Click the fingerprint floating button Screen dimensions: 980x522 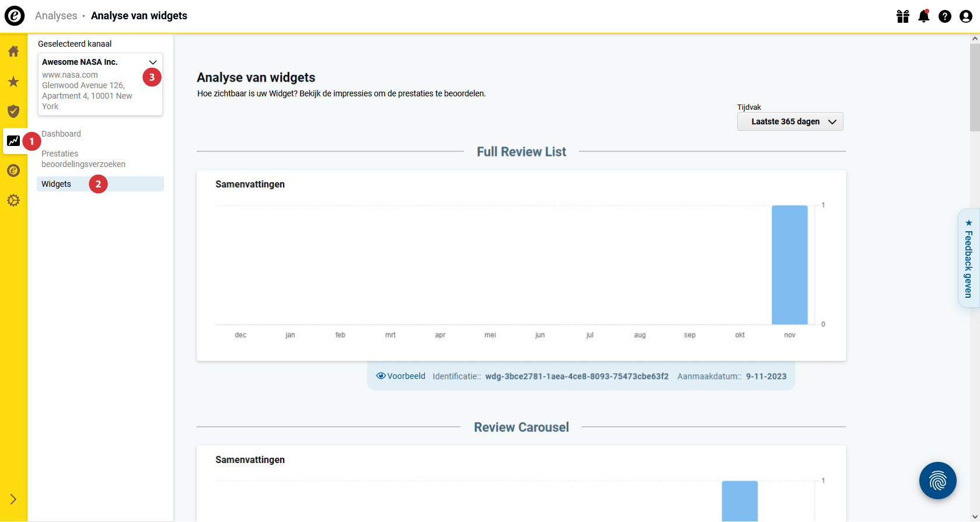pos(937,481)
